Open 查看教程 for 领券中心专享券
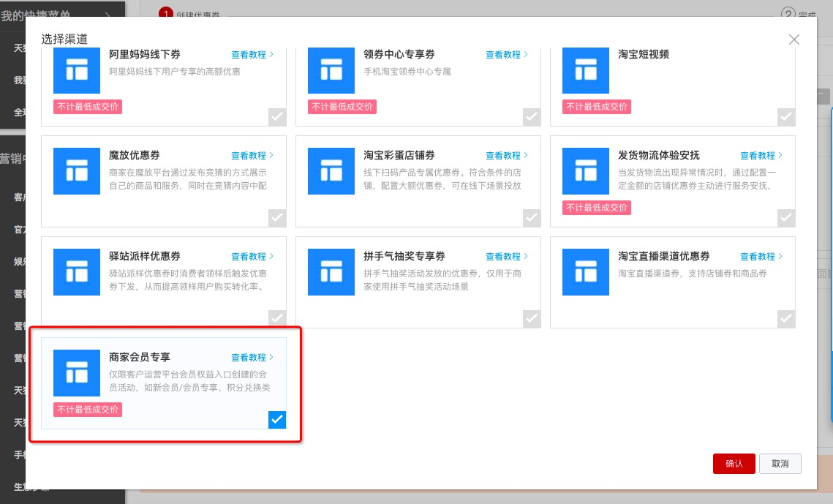 (507, 55)
